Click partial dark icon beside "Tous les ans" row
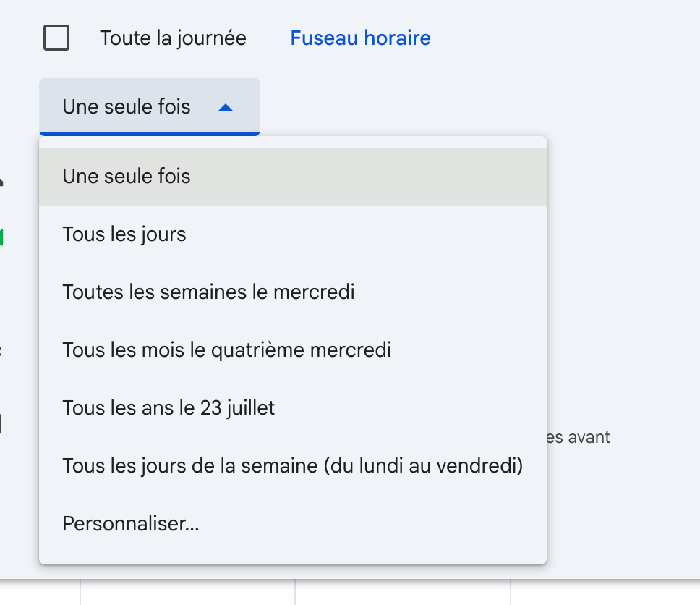Screen dimensions: 700x605 pyautogui.click(x=1, y=424)
